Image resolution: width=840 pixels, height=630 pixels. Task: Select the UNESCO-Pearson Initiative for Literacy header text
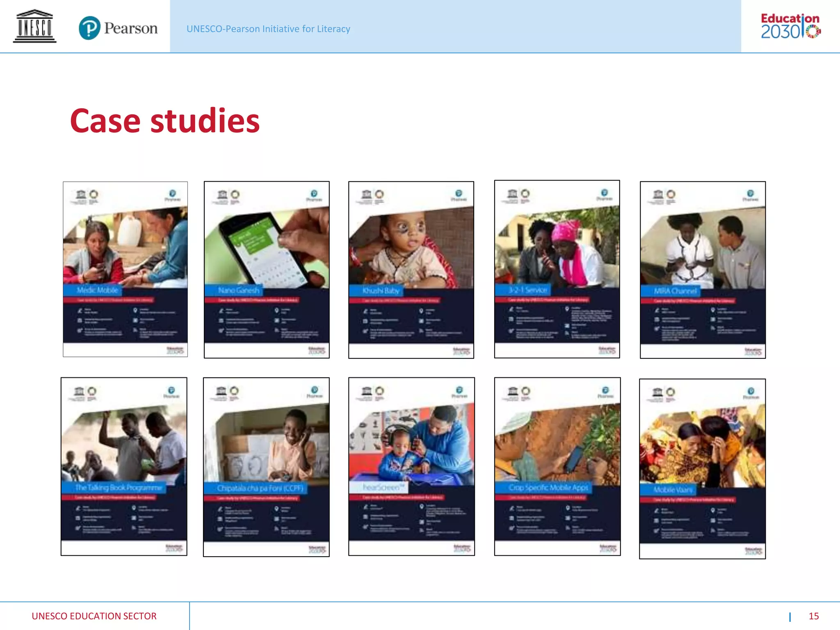click(268, 29)
